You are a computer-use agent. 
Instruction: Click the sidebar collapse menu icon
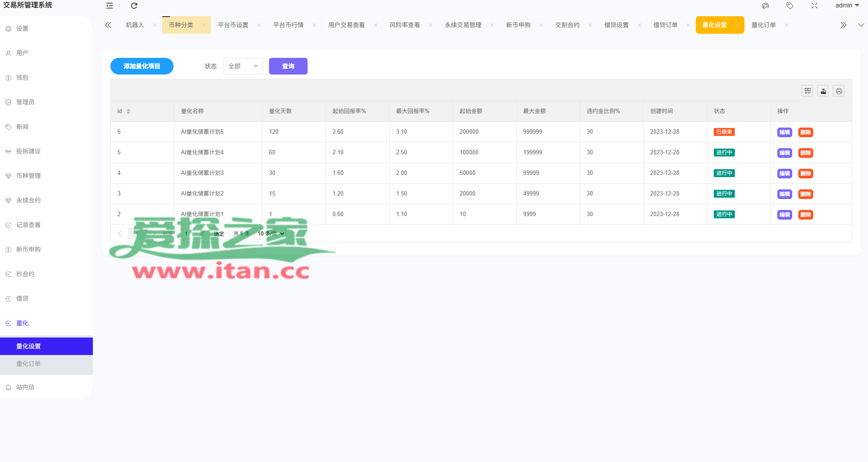click(110, 6)
